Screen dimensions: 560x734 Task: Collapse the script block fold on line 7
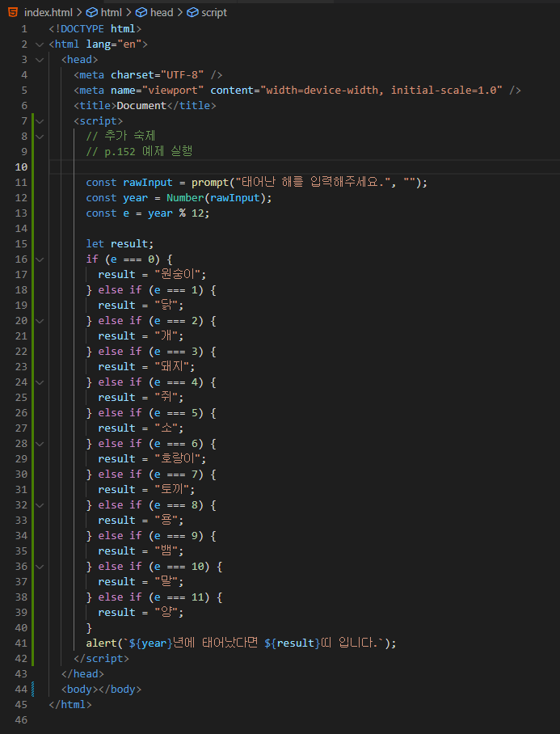(x=40, y=121)
